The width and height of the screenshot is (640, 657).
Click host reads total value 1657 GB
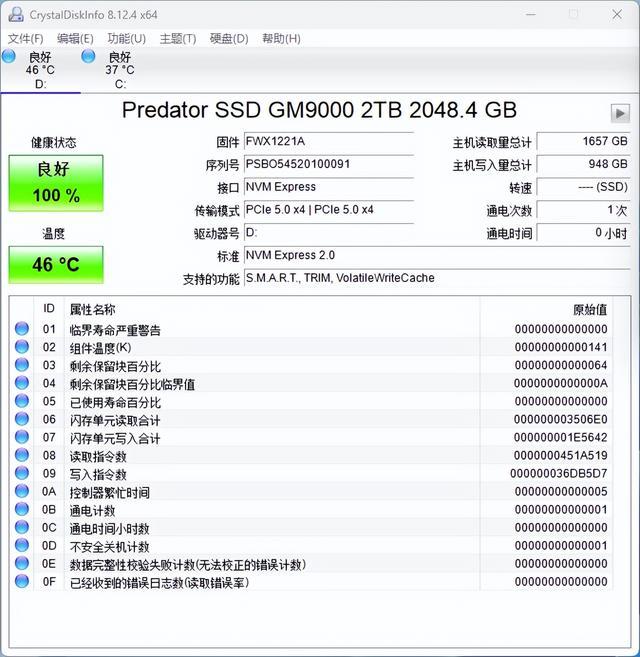click(583, 142)
